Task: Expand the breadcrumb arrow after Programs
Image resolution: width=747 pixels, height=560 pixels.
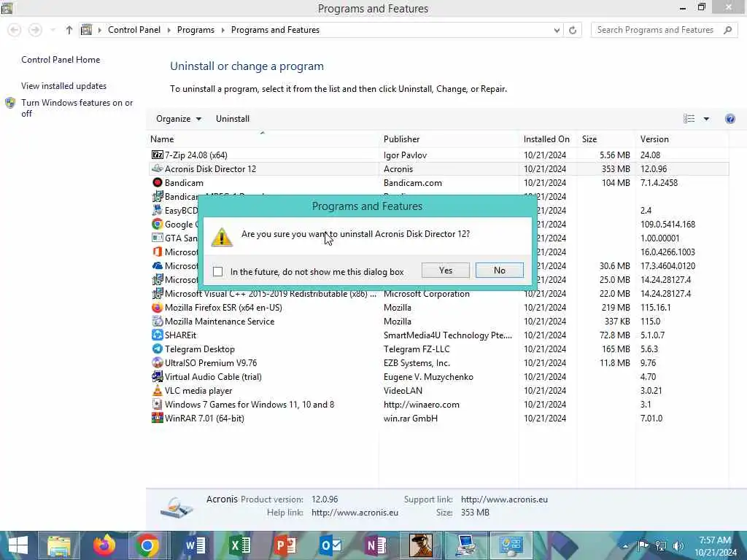Action: (x=222, y=30)
